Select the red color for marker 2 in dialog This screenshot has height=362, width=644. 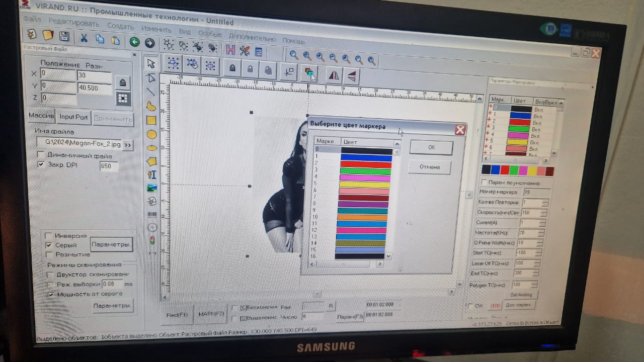[366, 164]
